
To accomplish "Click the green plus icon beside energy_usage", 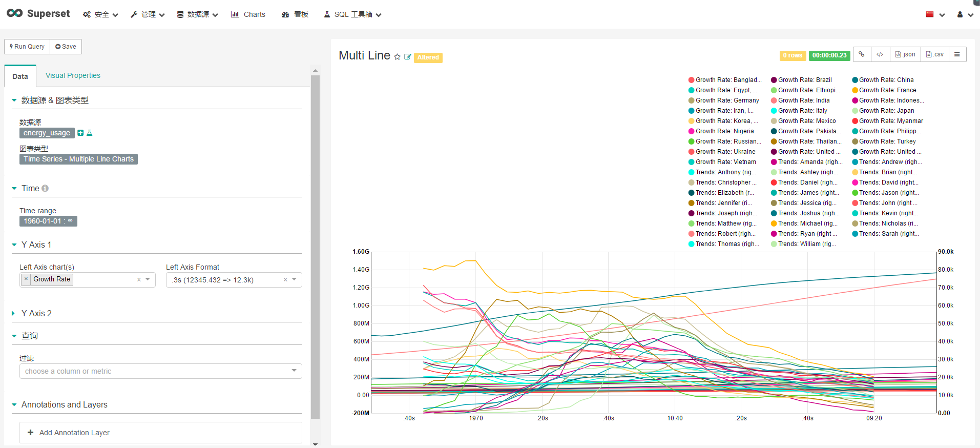I will point(80,133).
